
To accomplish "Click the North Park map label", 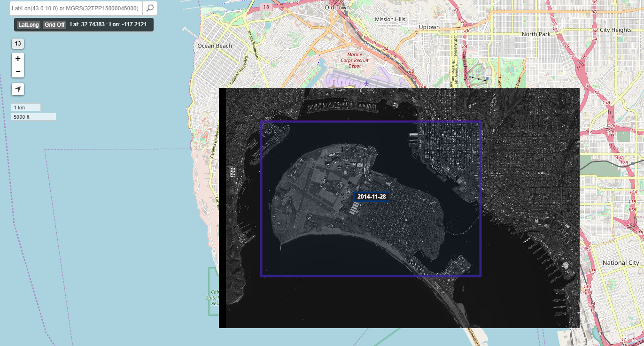I will point(535,34).
